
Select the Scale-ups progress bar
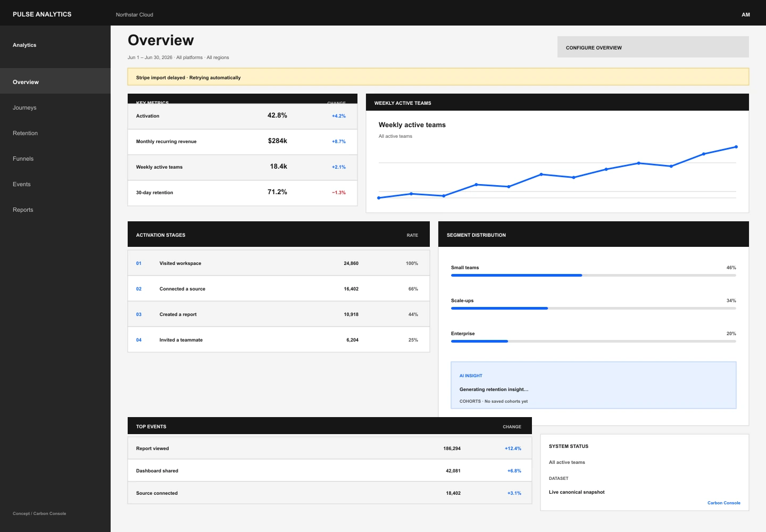594,308
